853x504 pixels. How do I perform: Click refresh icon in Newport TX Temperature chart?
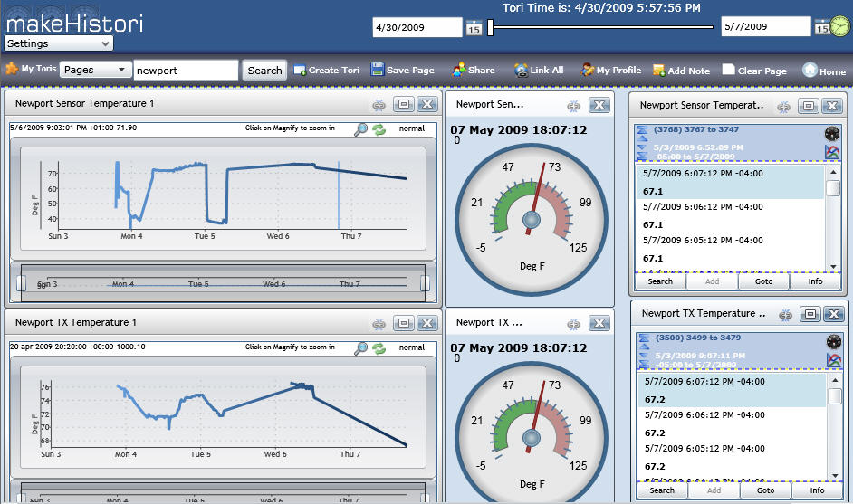pyautogui.click(x=379, y=348)
